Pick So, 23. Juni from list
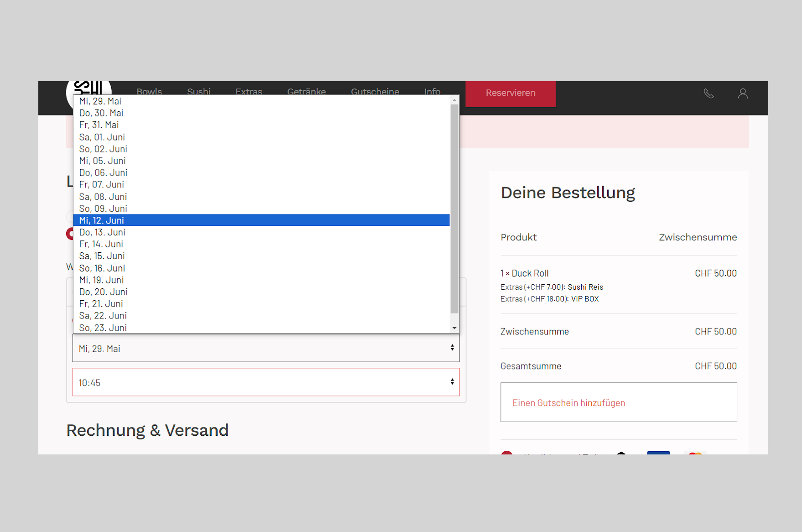The width and height of the screenshot is (802, 532). pos(261,328)
